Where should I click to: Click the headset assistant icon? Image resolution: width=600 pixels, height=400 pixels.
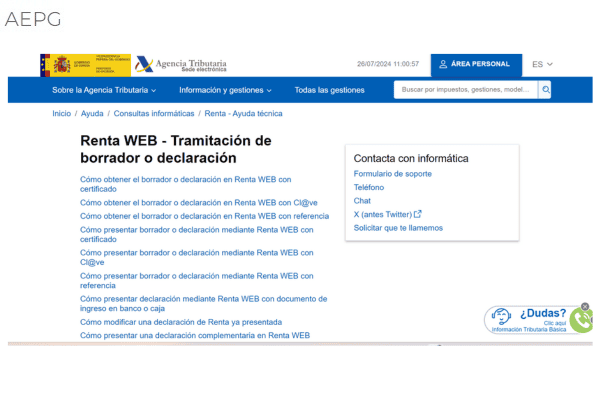pyautogui.click(x=501, y=317)
